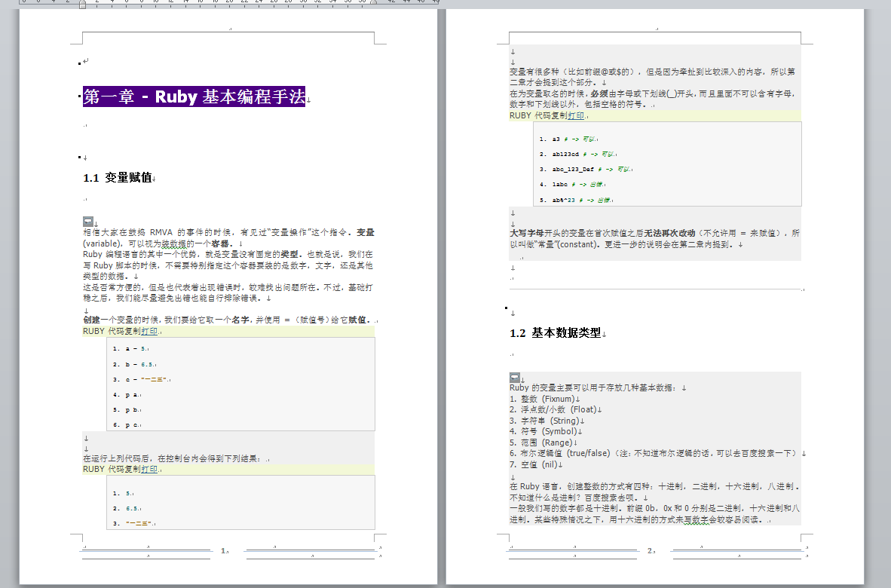891x588 pixels.
Task: Click the footer page number 1
Action: pyautogui.click(x=224, y=550)
